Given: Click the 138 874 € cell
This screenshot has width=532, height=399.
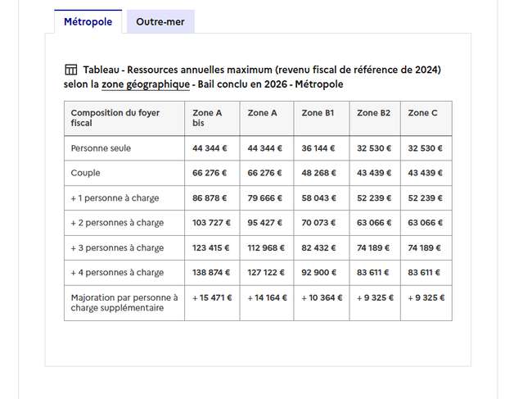Looking at the screenshot, I should click(x=212, y=273).
